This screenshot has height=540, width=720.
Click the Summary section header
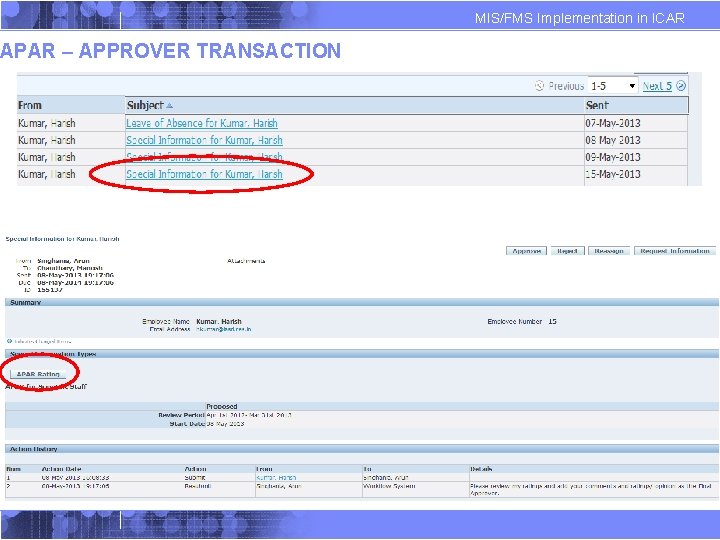click(362, 302)
